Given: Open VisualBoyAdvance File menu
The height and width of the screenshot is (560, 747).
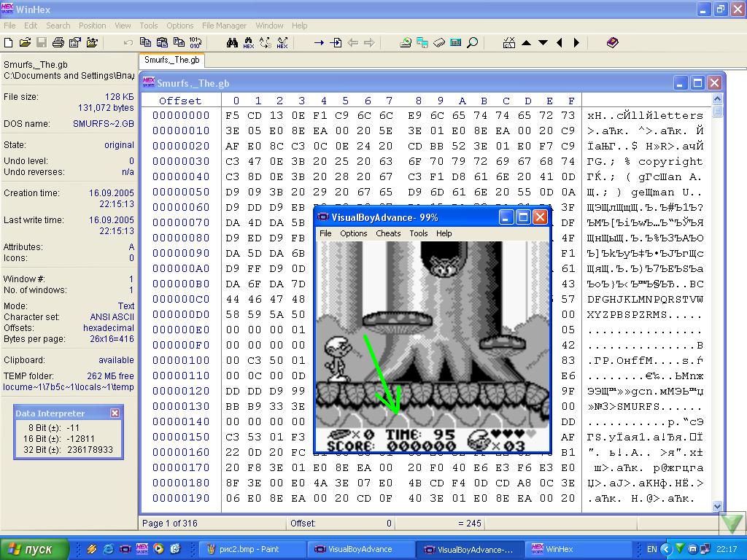Looking at the screenshot, I should tap(325, 233).
